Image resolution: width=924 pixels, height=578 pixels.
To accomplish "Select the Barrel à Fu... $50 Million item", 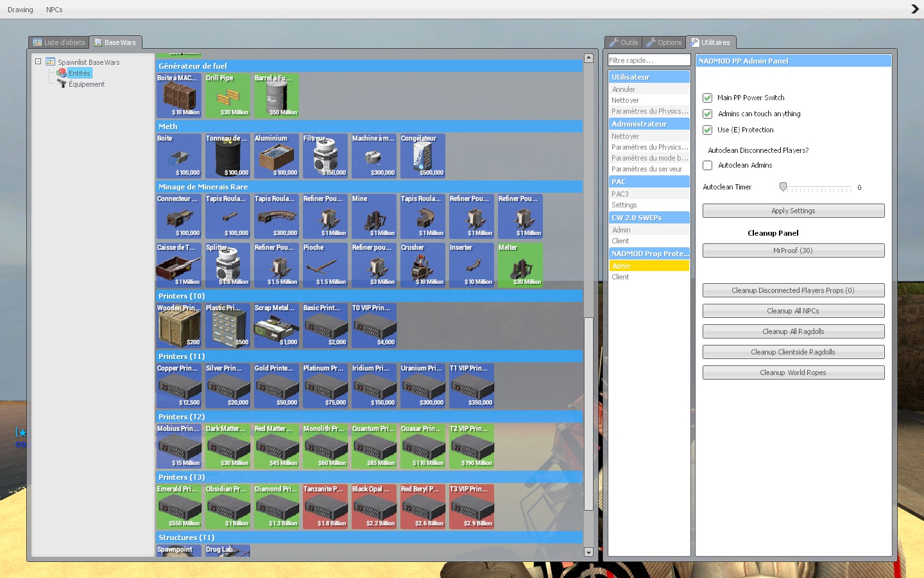I will click(277, 96).
